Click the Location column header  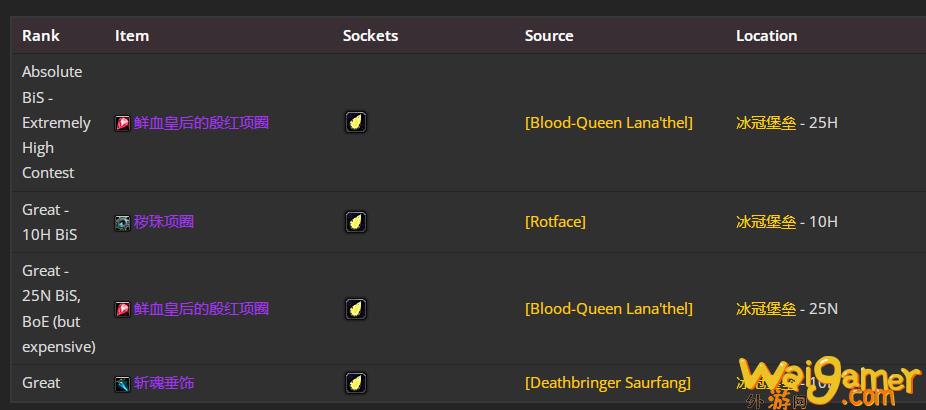pyautogui.click(x=767, y=35)
